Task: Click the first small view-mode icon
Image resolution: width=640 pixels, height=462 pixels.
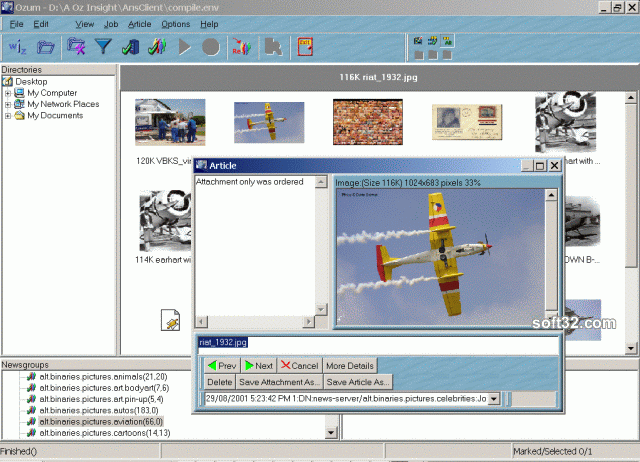Action: 418,40
